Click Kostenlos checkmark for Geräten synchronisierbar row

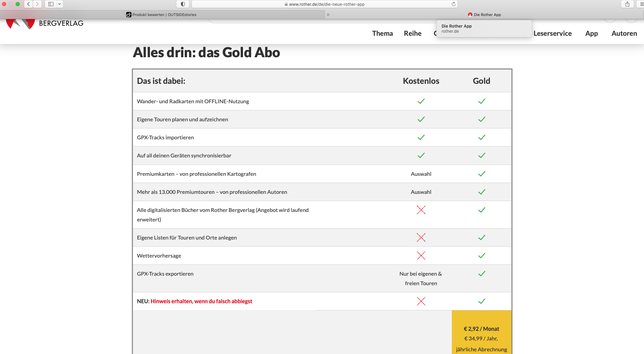421,155
